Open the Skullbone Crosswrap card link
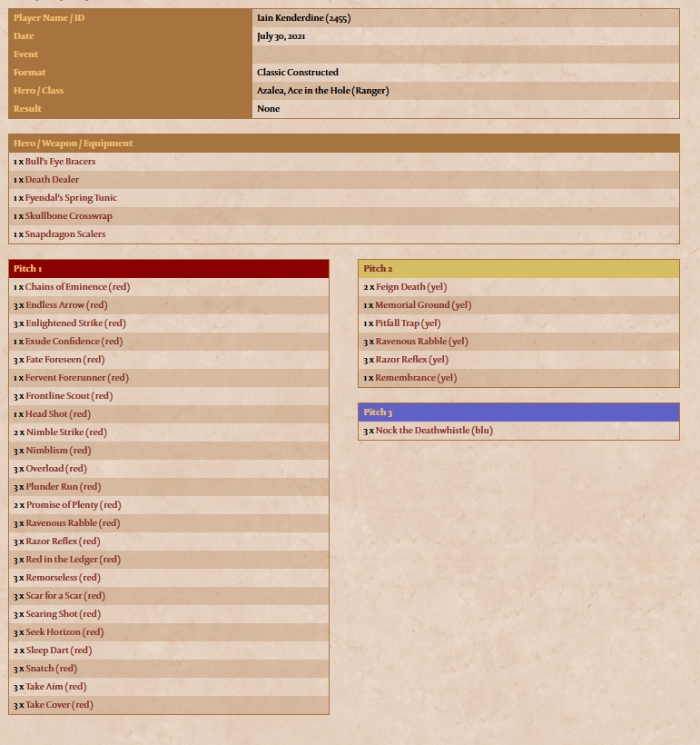This screenshot has height=745, width=700. pos(68,215)
